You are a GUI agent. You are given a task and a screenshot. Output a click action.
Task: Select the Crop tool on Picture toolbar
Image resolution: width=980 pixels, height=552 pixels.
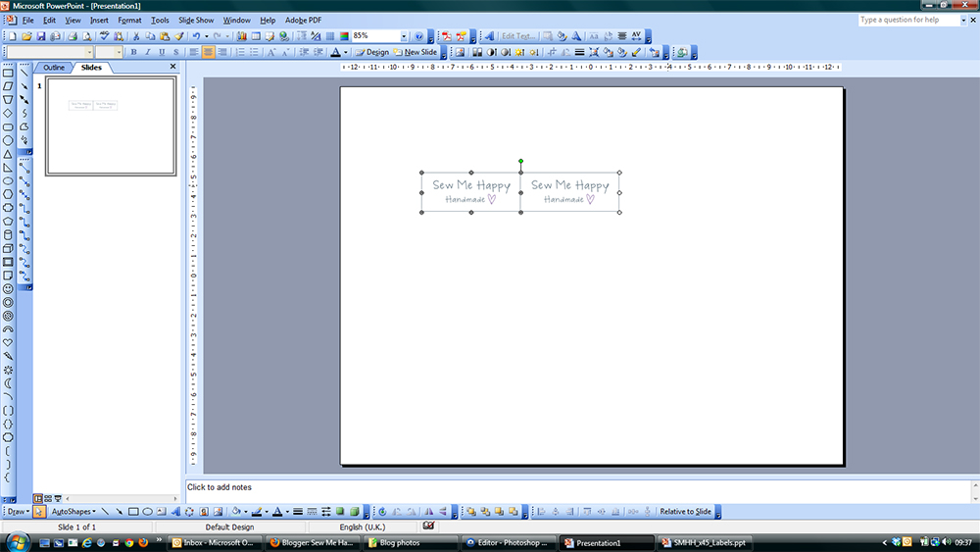click(551, 53)
